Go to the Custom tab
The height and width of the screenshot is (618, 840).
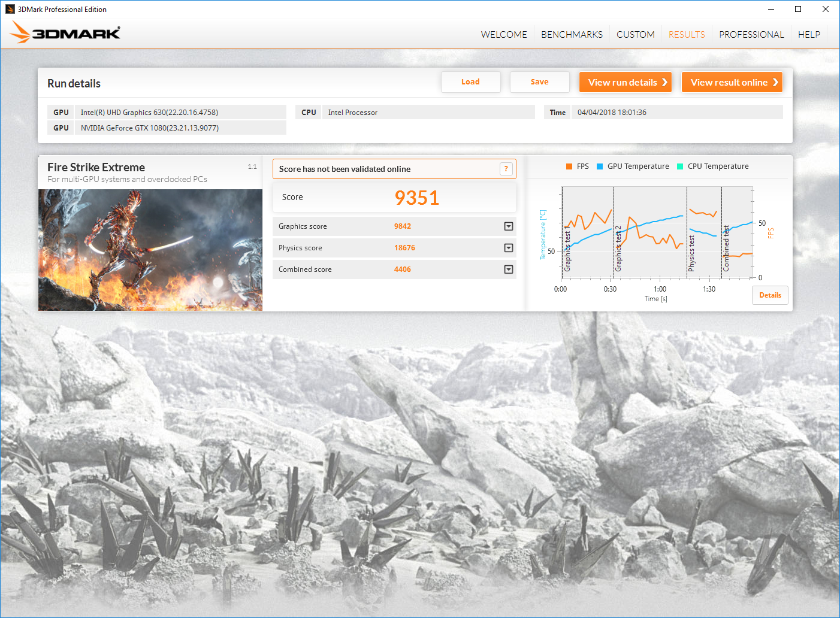635,35
